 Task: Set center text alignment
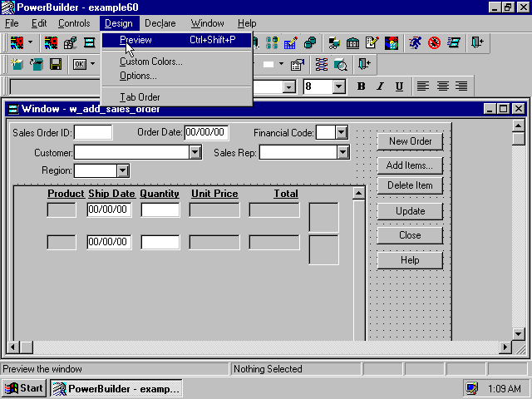pos(442,86)
